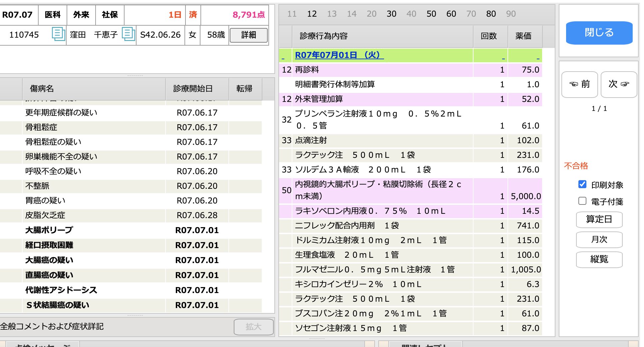
Task: Click the copy icon next to patient ID 110745
Action: (x=58, y=34)
